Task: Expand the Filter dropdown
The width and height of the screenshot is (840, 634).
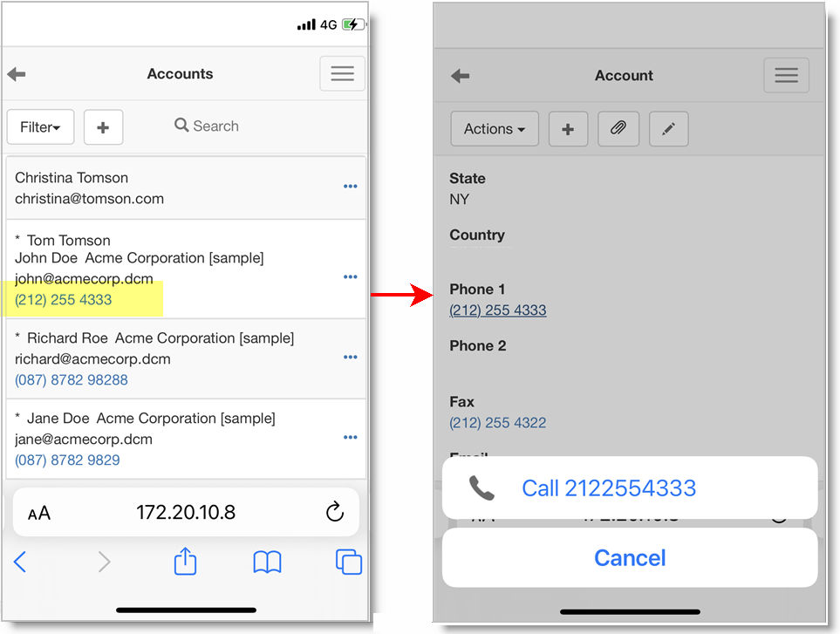Action: point(40,127)
